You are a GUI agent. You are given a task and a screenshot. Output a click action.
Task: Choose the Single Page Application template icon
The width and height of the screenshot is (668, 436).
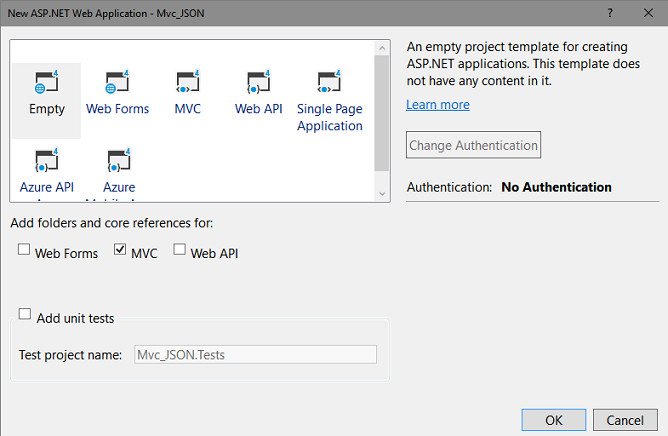(329, 82)
